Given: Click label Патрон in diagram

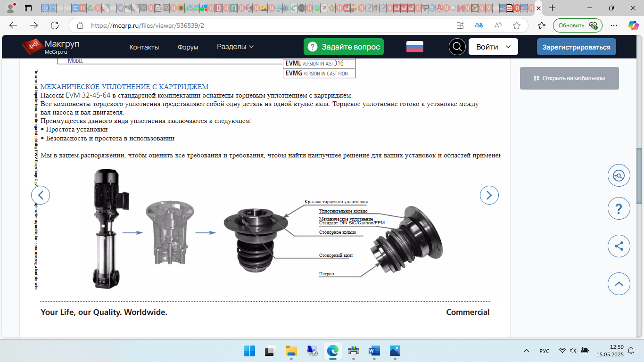Looking at the screenshot, I should pos(327,274).
